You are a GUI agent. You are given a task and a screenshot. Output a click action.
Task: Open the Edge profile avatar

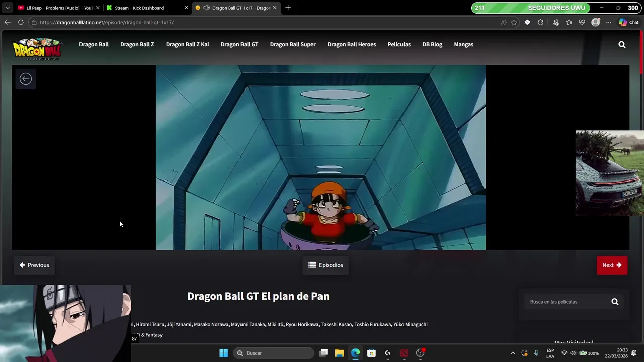tap(596, 22)
